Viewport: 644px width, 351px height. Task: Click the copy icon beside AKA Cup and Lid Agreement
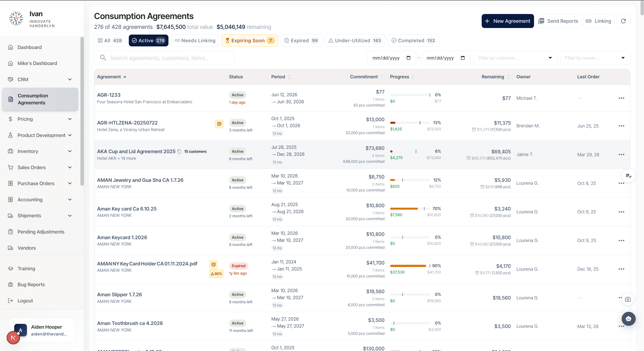click(179, 151)
